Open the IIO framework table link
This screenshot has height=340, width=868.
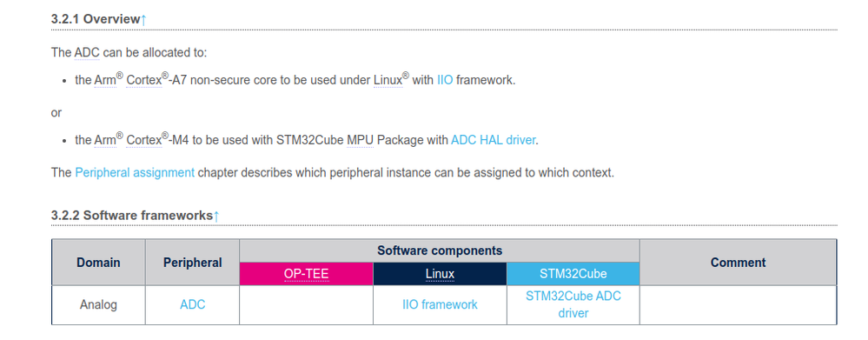pyautogui.click(x=441, y=304)
